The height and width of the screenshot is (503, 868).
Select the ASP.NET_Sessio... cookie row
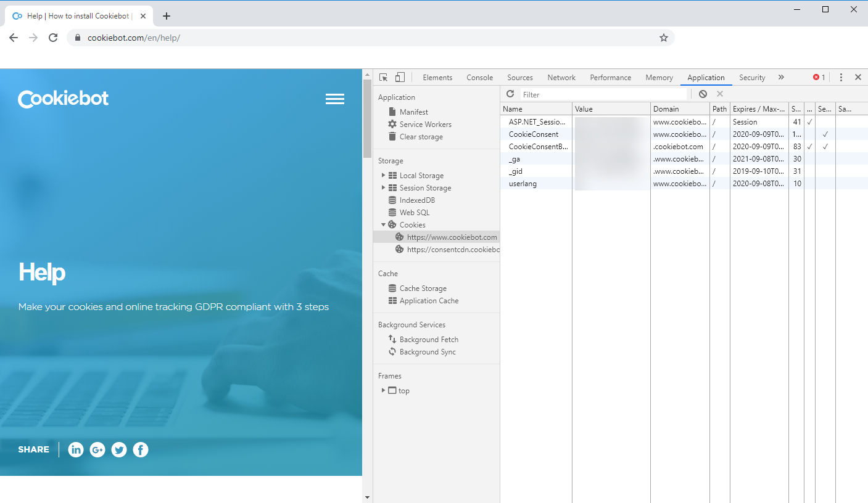[x=684, y=122]
